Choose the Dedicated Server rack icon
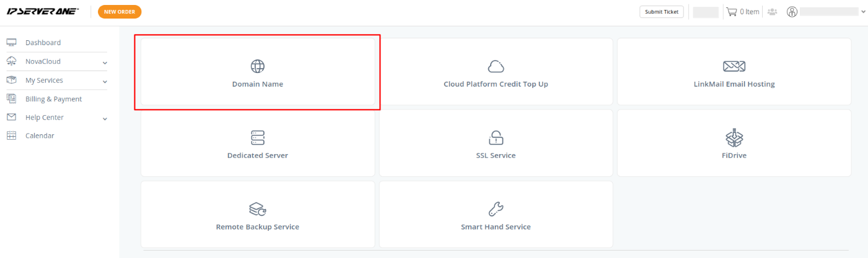Image resolution: width=868 pixels, height=258 pixels. [258, 137]
